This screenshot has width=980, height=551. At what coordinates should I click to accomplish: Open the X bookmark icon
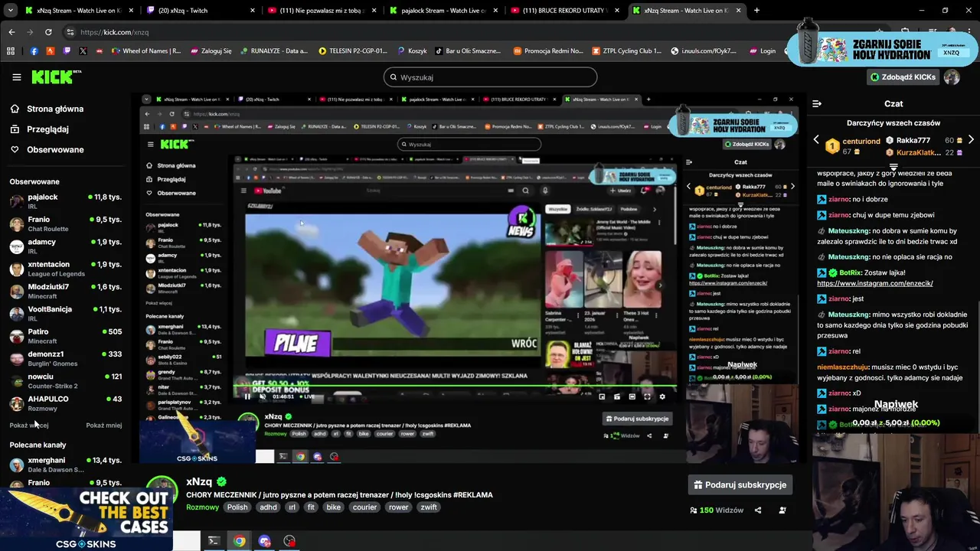point(83,51)
